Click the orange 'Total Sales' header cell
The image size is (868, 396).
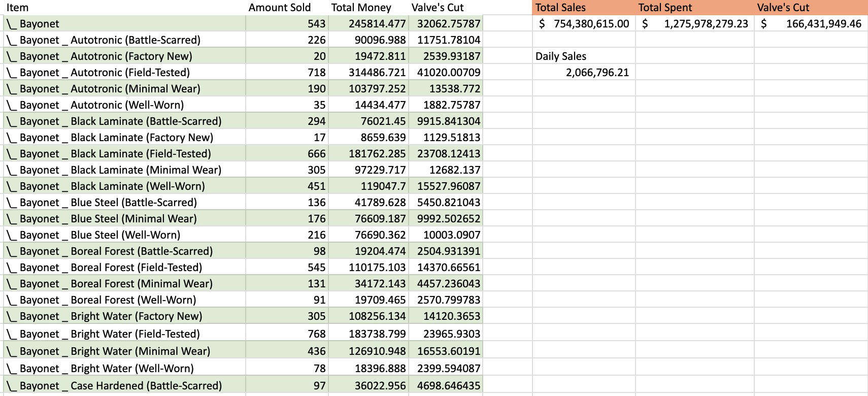click(560, 8)
